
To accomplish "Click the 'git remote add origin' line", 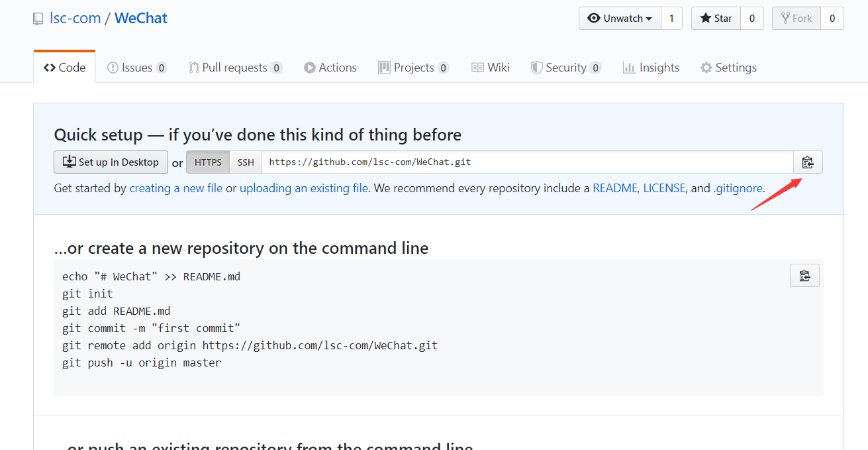I will pos(250,345).
